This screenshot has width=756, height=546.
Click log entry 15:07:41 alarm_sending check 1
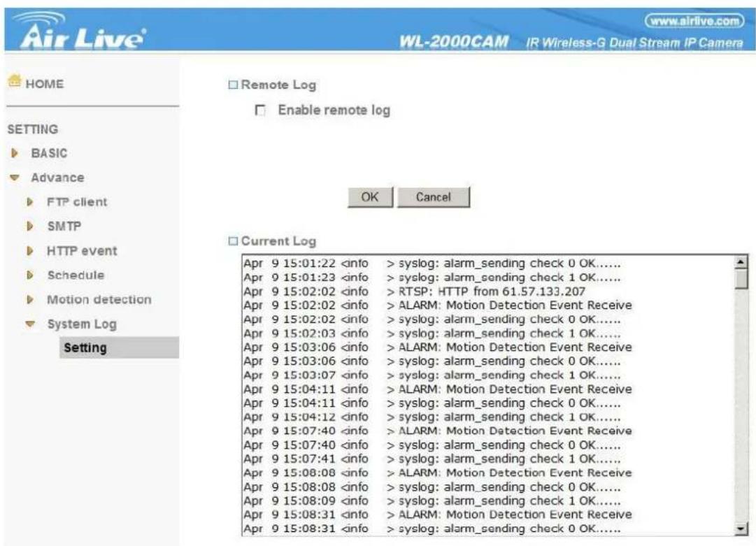pyautogui.click(x=432, y=459)
